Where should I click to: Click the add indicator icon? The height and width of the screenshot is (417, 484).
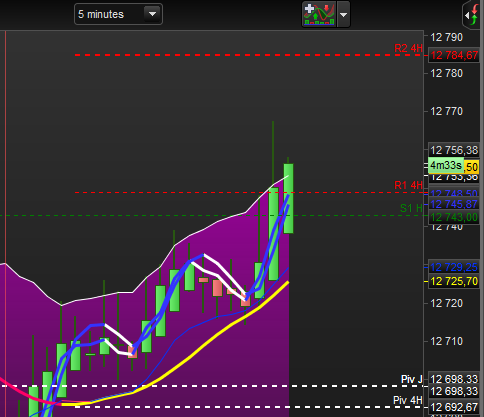(319, 14)
